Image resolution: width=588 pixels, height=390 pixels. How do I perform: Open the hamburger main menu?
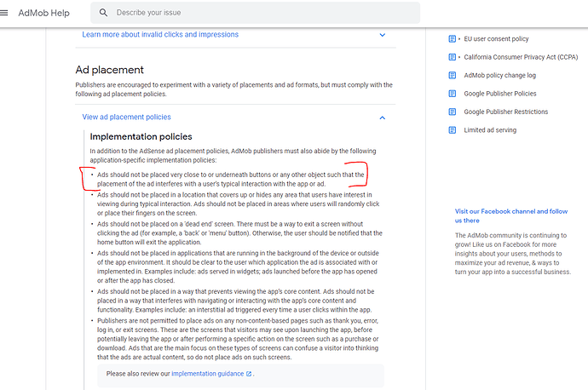pyautogui.click(x=3, y=13)
